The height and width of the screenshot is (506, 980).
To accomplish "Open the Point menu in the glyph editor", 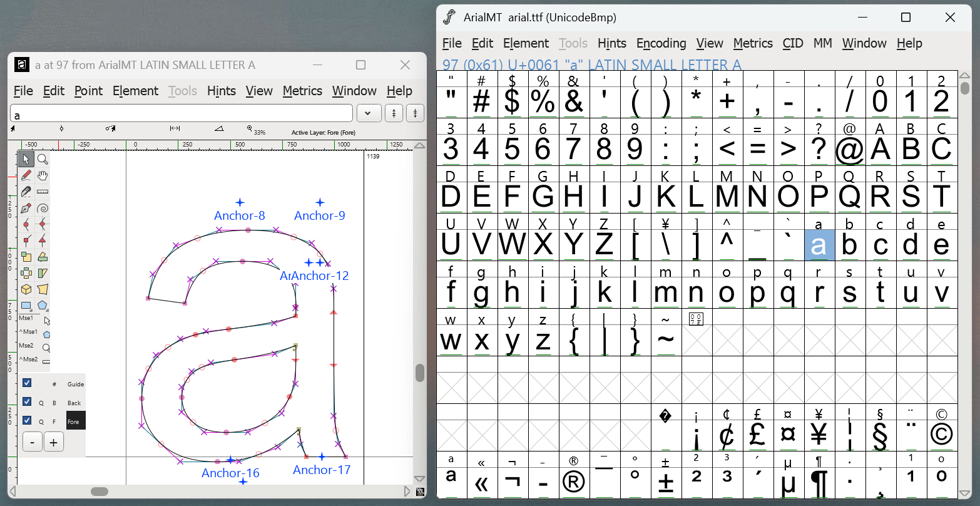I will (88, 91).
